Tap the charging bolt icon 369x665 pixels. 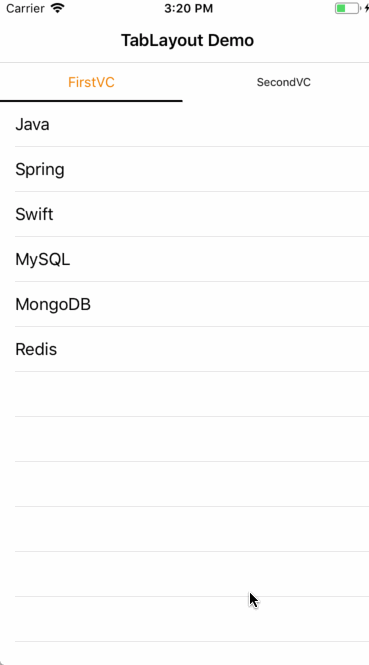click(366, 8)
